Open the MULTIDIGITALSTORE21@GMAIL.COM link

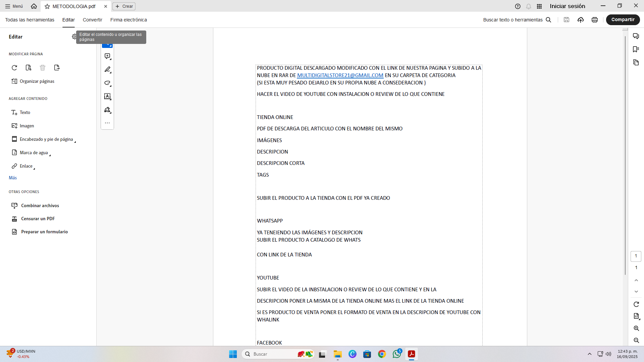tap(340, 75)
